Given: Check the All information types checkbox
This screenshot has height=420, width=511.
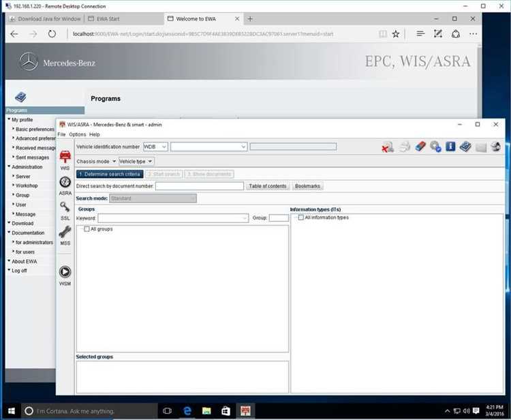Looking at the screenshot, I should [300, 217].
